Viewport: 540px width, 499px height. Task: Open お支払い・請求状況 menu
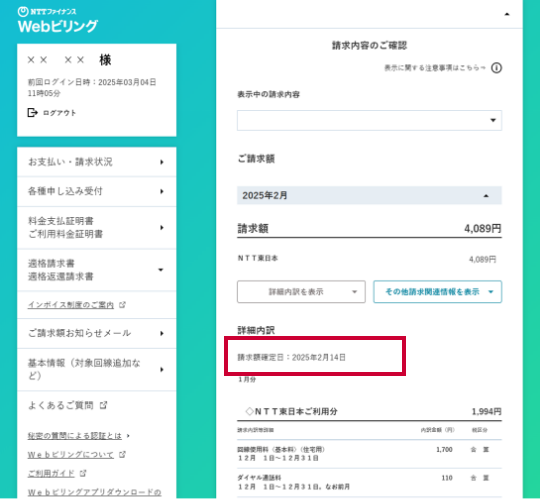click(x=96, y=162)
